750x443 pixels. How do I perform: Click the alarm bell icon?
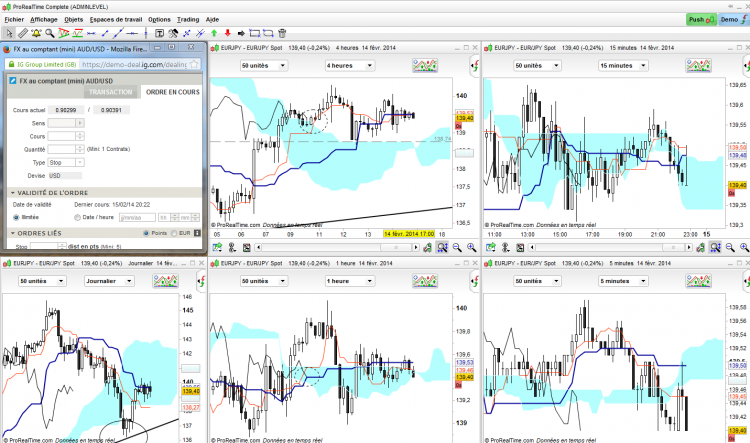click(x=36, y=33)
